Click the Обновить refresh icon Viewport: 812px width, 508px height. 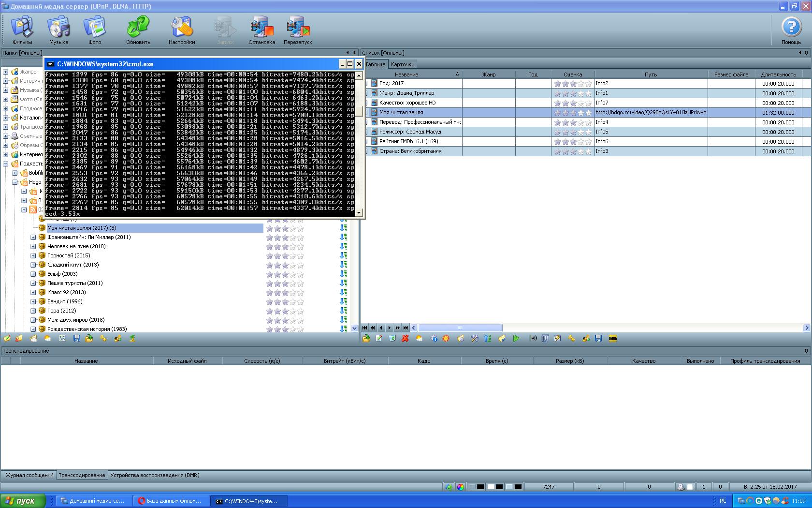(x=138, y=30)
